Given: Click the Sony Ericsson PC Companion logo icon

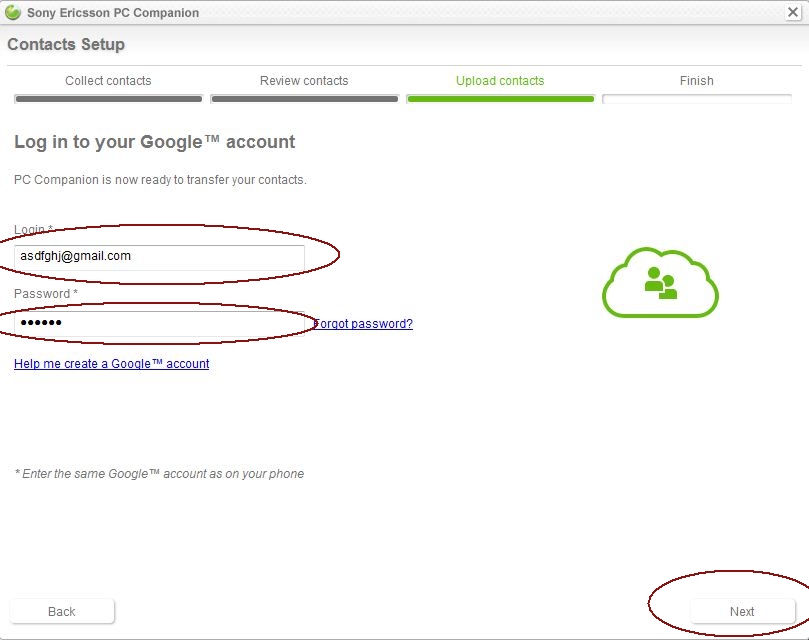Looking at the screenshot, I should point(12,12).
